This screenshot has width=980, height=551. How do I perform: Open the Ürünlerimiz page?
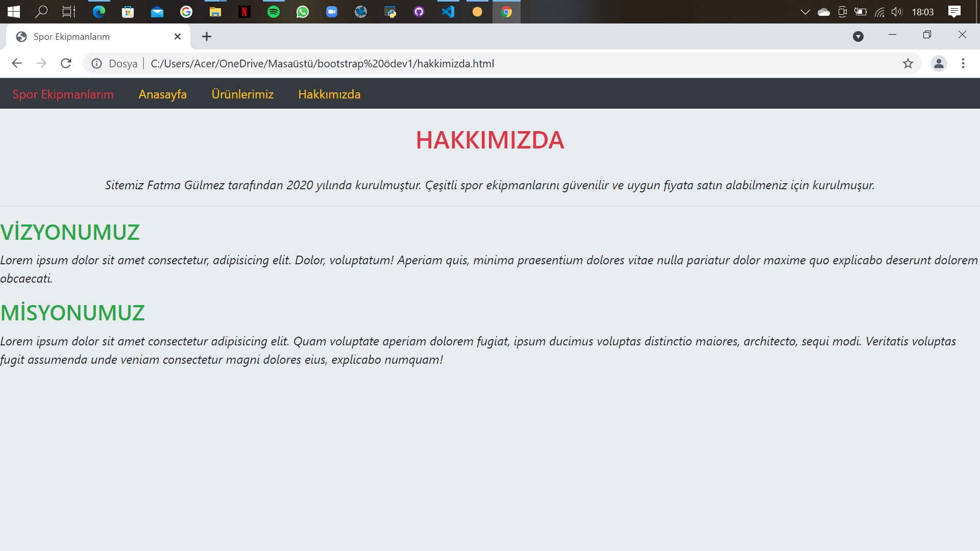pos(243,94)
